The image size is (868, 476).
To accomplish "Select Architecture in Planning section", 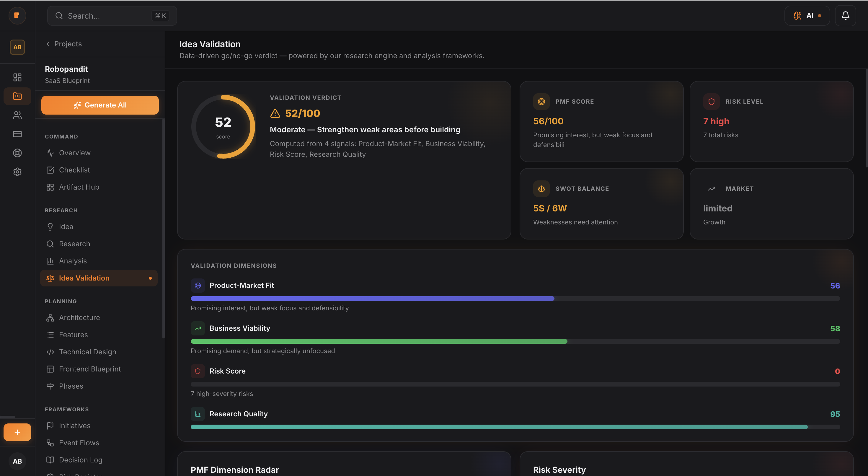I will [79, 317].
